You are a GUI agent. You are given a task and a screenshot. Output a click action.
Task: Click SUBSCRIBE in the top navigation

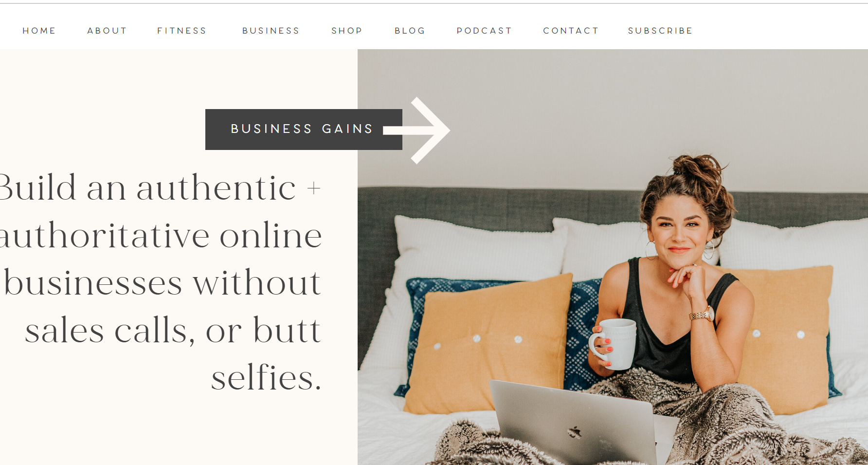pyautogui.click(x=660, y=31)
